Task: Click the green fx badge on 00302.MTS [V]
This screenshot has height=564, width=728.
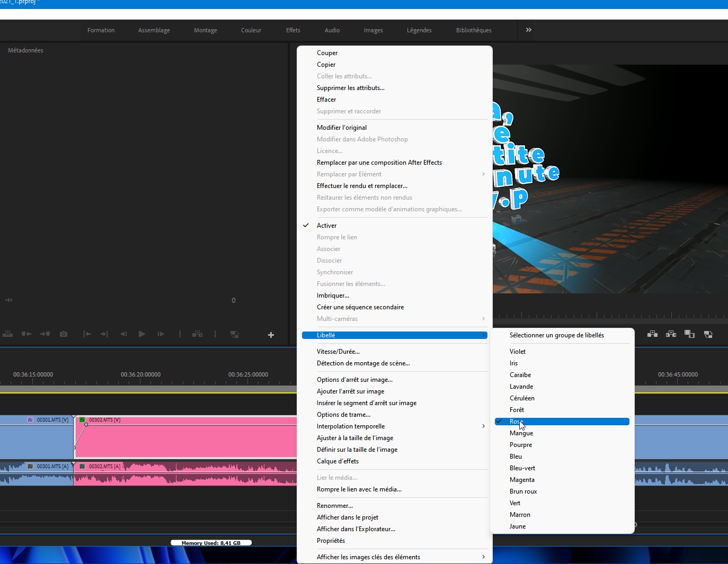Action: pyautogui.click(x=82, y=420)
